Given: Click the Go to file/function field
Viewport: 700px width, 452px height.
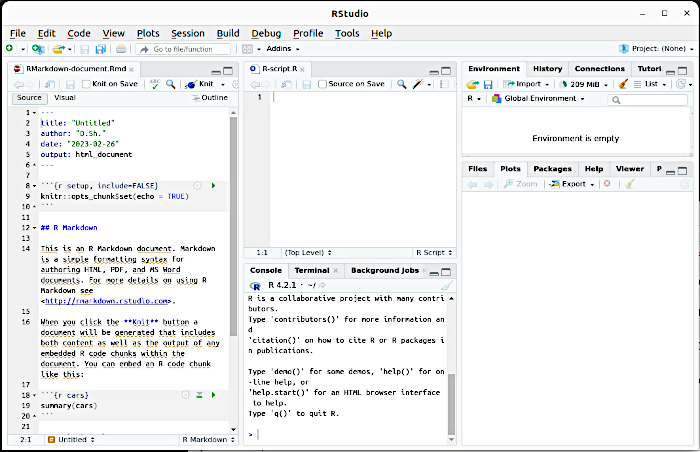Looking at the screenshot, I should pyautogui.click(x=183, y=49).
